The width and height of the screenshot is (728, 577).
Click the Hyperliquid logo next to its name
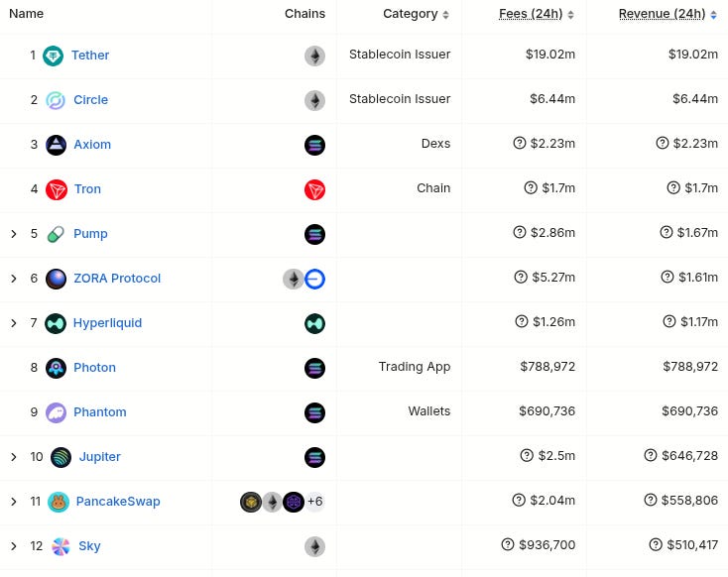pos(56,323)
